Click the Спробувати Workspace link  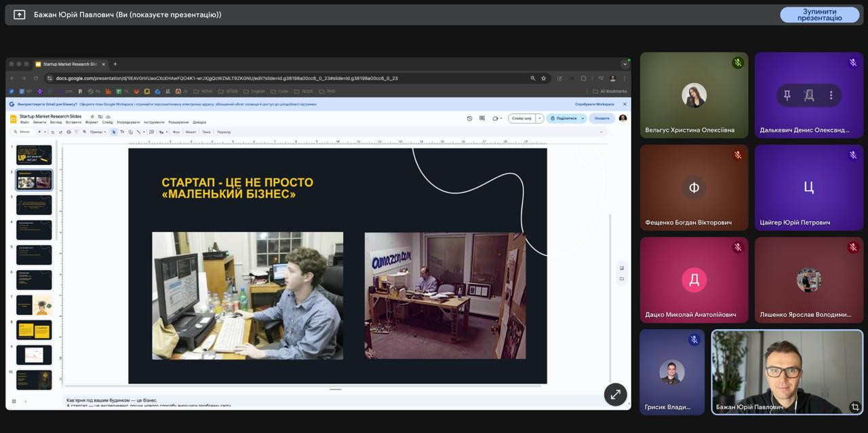tap(594, 105)
